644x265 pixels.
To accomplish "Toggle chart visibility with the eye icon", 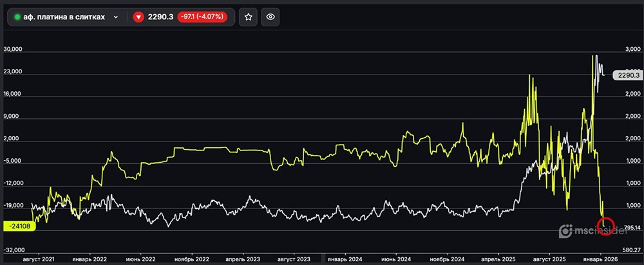I will click(271, 17).
